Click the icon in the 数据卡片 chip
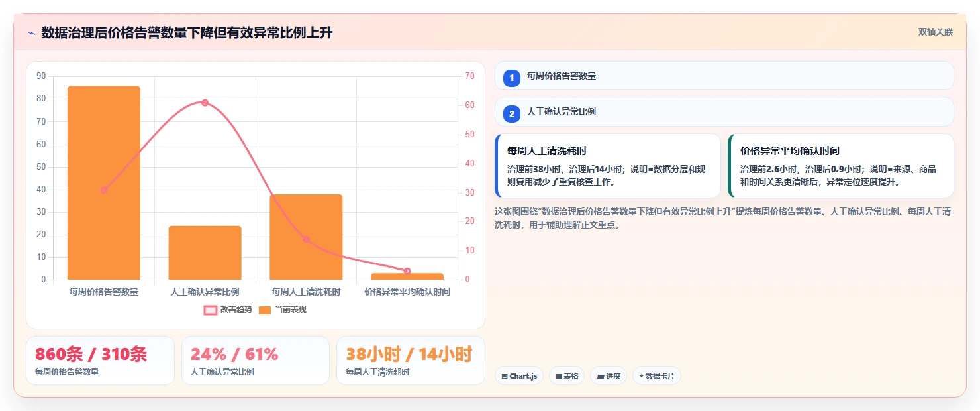 coord(642,376)
